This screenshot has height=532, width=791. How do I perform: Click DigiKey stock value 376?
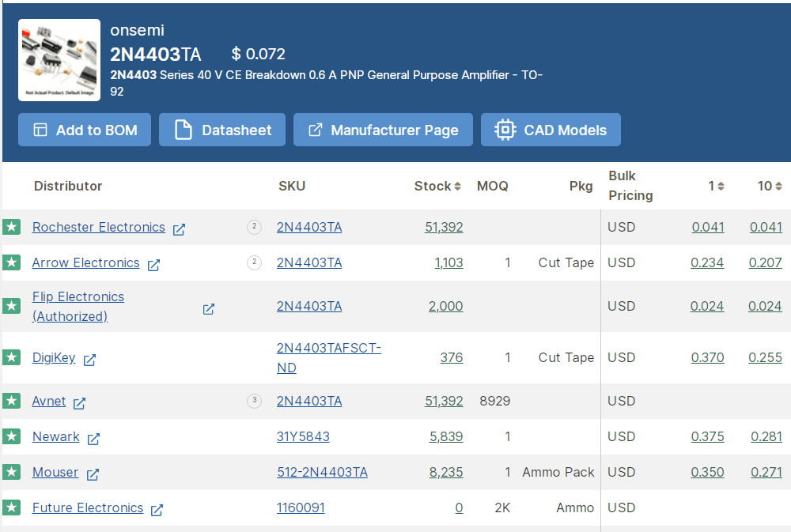pyautogui.click(x=452, y=357)
